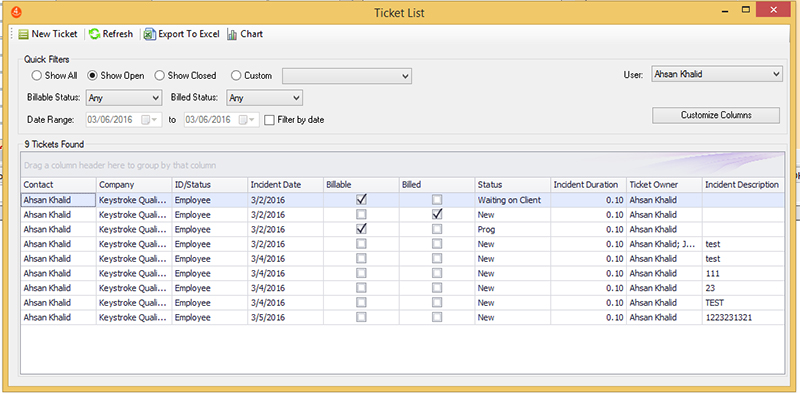This screenshot has height=393, width=800.
Task: Select the Show All radio button
Action: (x=36, y=76)
